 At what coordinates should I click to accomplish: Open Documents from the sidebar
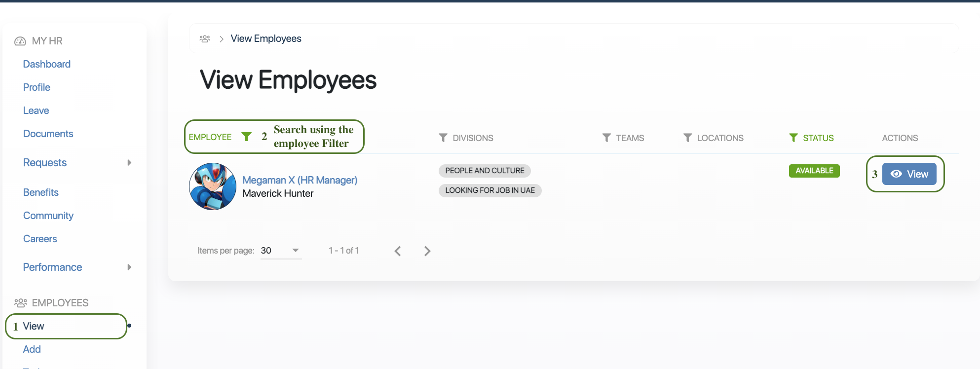(x=48, y=134)
